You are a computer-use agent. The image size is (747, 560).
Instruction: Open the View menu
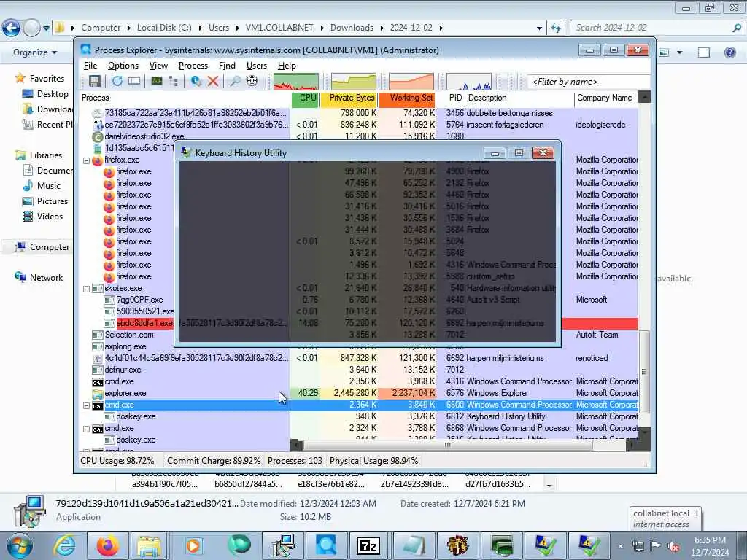coord(158,66)
